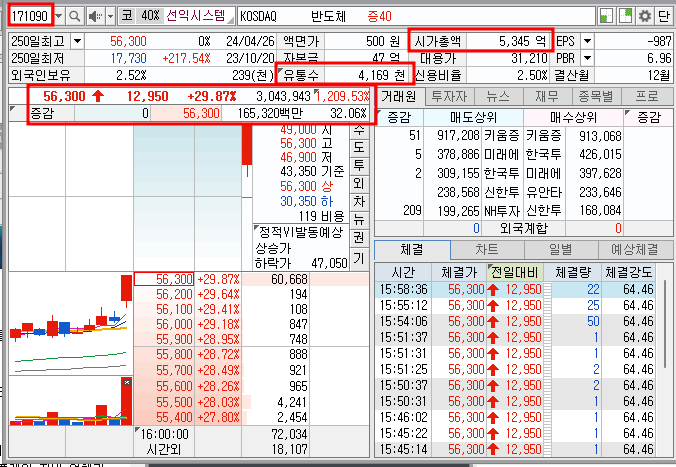
Task: Select the 일별 tab
Action: click(x=561, y=249)
